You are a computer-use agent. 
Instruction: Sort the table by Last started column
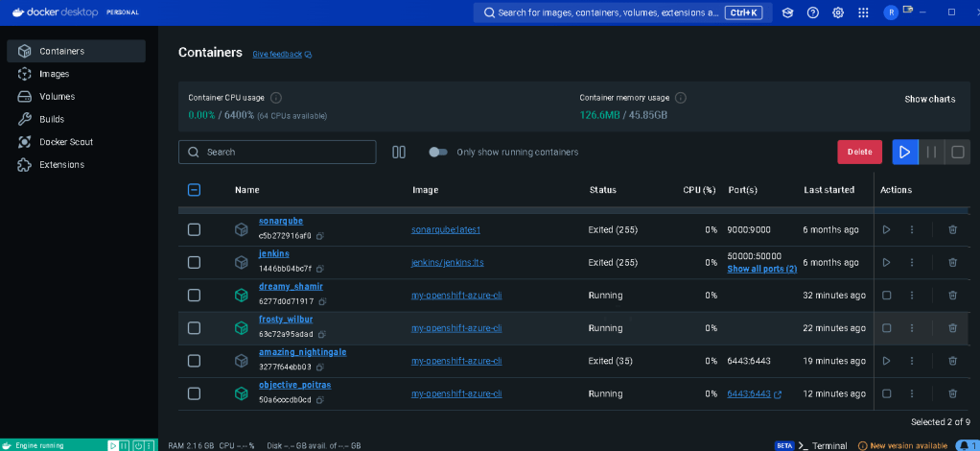click(x=828, y=190)
